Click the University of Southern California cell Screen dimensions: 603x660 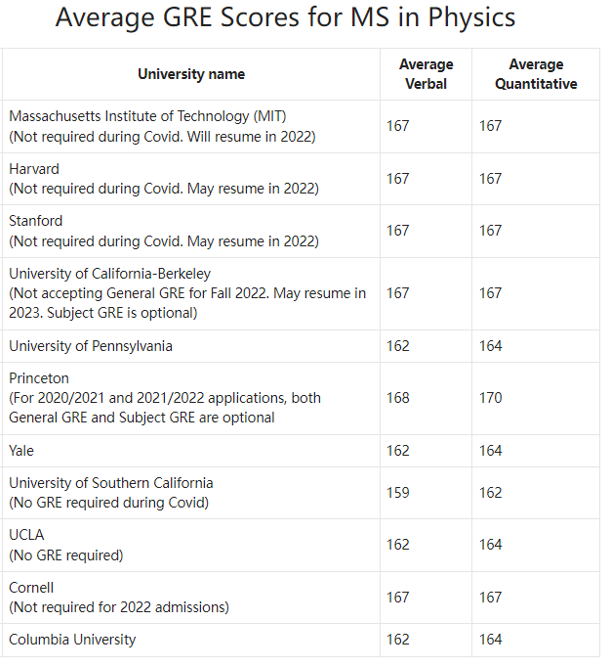click(111, 483)
